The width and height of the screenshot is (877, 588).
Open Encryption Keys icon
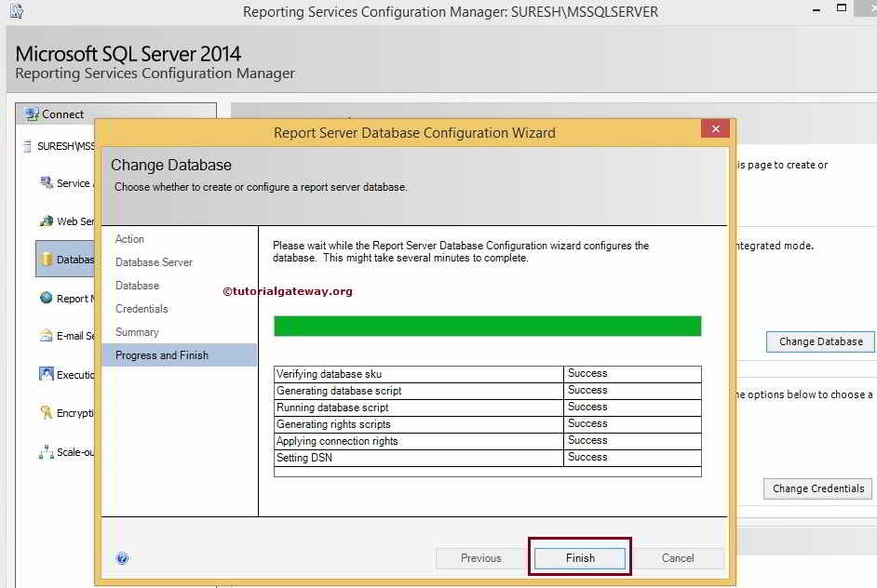click(47, 412)
